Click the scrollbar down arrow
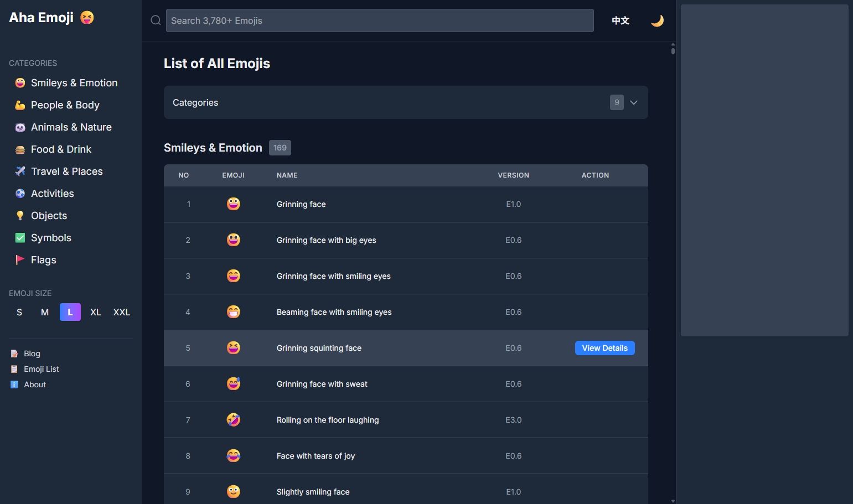Screen dimensions: 853x504 point(673,501)
